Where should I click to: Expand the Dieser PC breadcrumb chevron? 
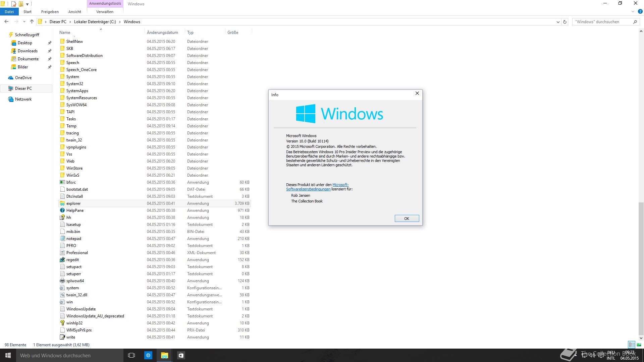pyautogui.click(x=70, y=22)
